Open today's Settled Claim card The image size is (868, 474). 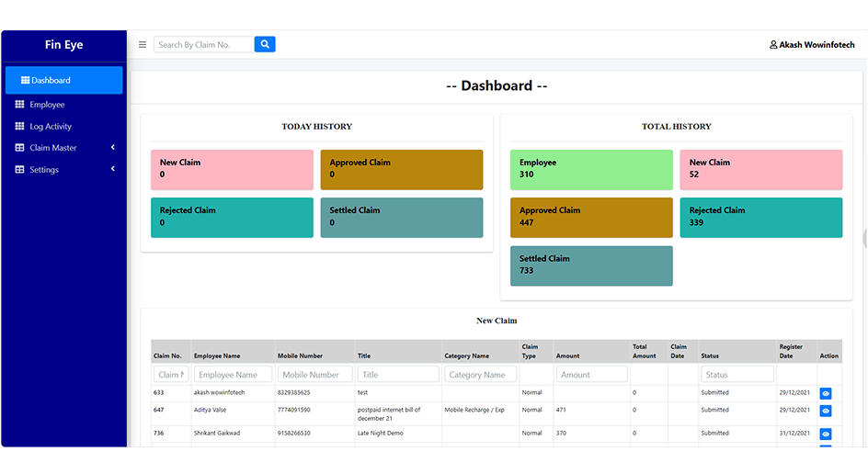coord(401,218)
